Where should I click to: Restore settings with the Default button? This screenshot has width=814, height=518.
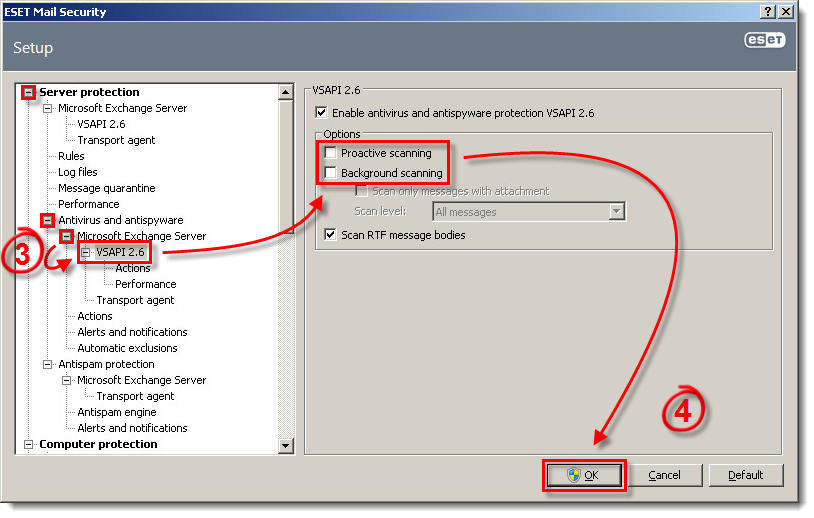click(x=745, y=475)
